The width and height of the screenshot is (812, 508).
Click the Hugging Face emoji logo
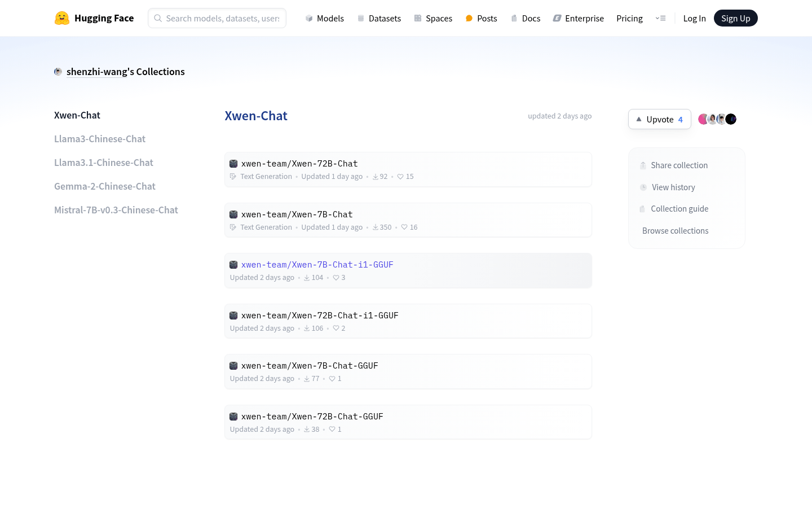pos(63,17)
